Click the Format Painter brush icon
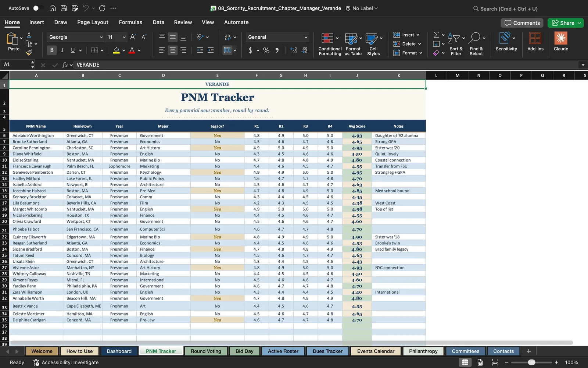Image resolution: width=588 pixels, height=368 pixels. [x=29, y=53]
